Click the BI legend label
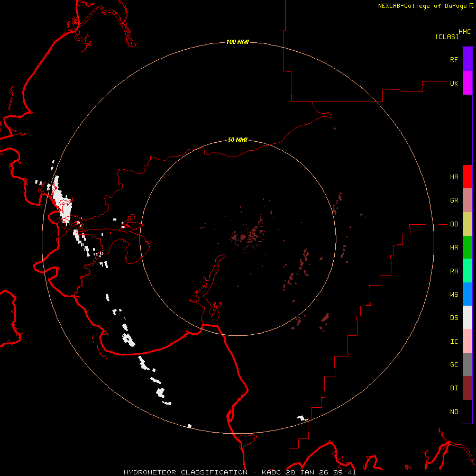476x476 pixels. 454,388
